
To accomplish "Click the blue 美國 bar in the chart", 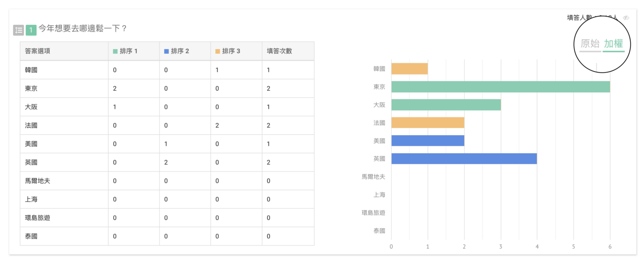I will pos(428,141).
